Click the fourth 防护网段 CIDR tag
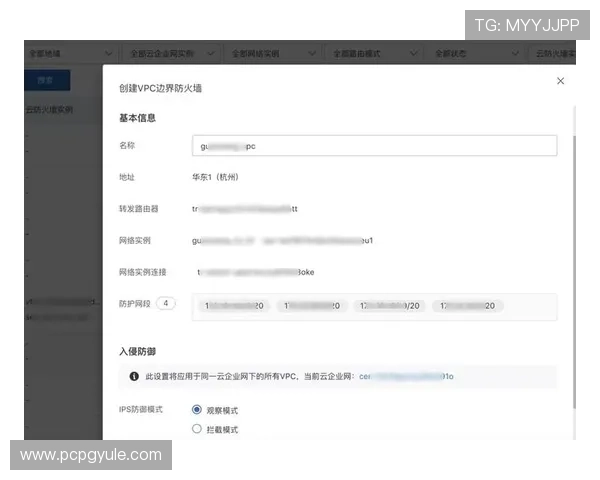600x480 pixels. pyautogui.click(x=467, y=305)
